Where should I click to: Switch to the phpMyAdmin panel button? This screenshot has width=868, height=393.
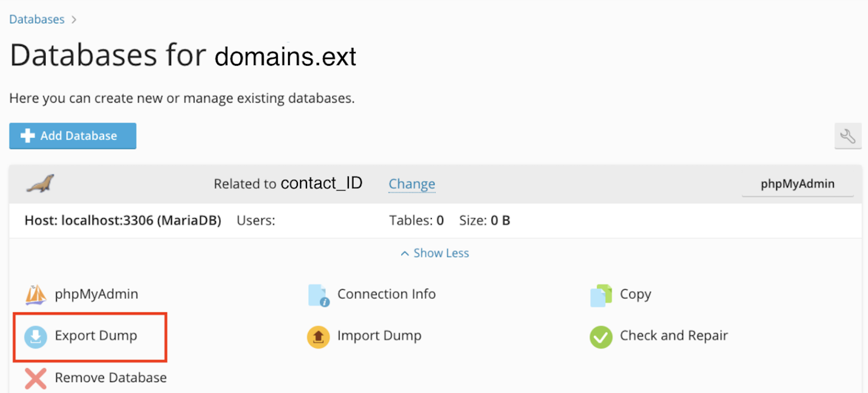click(796, 183)
